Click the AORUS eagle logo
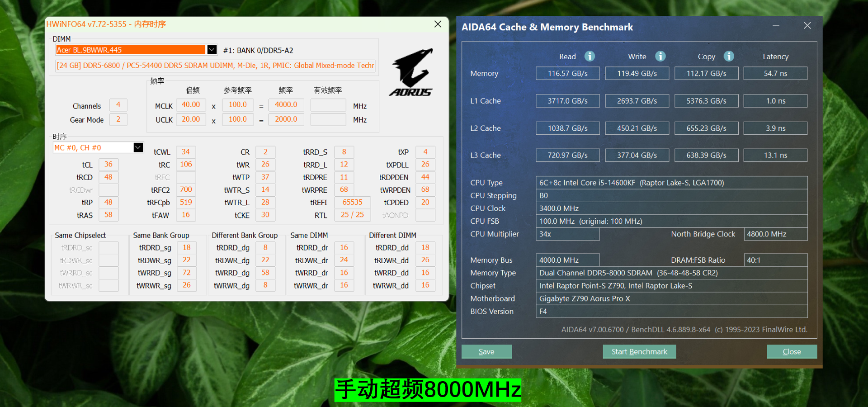 click(x=411, y=72)
